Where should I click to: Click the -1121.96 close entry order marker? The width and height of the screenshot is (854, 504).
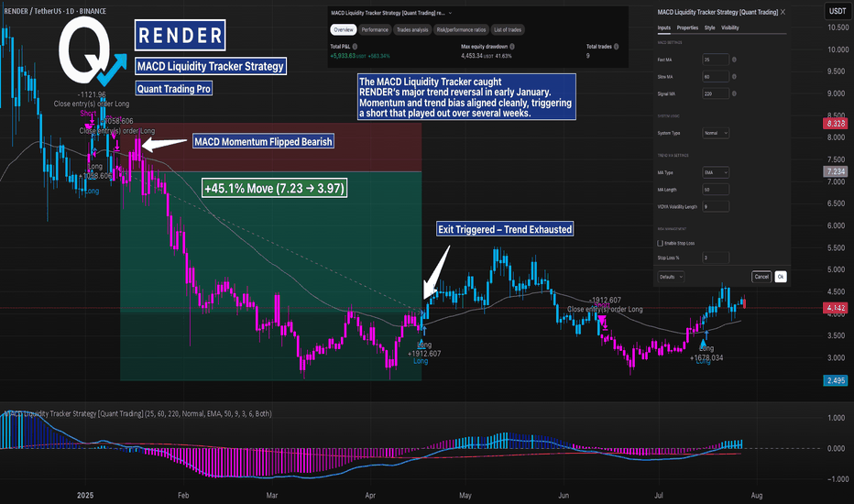(x=92, y=99)
